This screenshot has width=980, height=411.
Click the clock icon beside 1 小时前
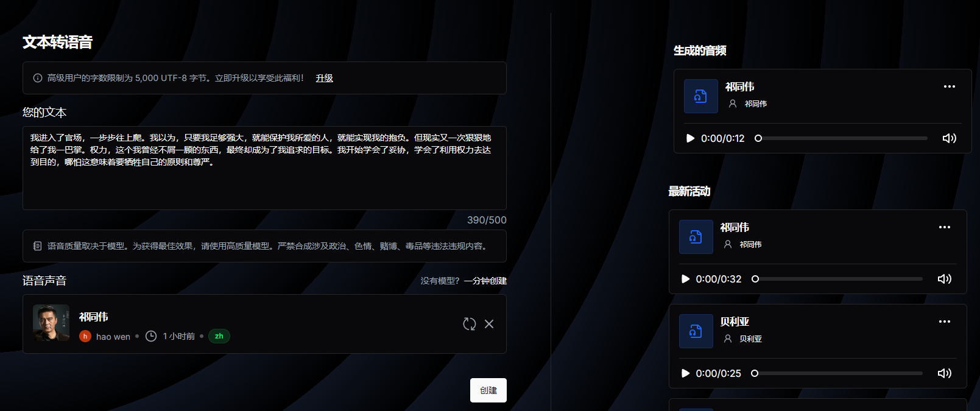point(151,336)
